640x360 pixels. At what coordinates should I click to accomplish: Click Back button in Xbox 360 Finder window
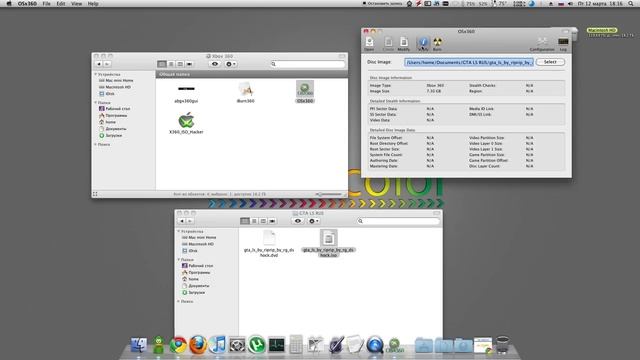tap(99, 64)
